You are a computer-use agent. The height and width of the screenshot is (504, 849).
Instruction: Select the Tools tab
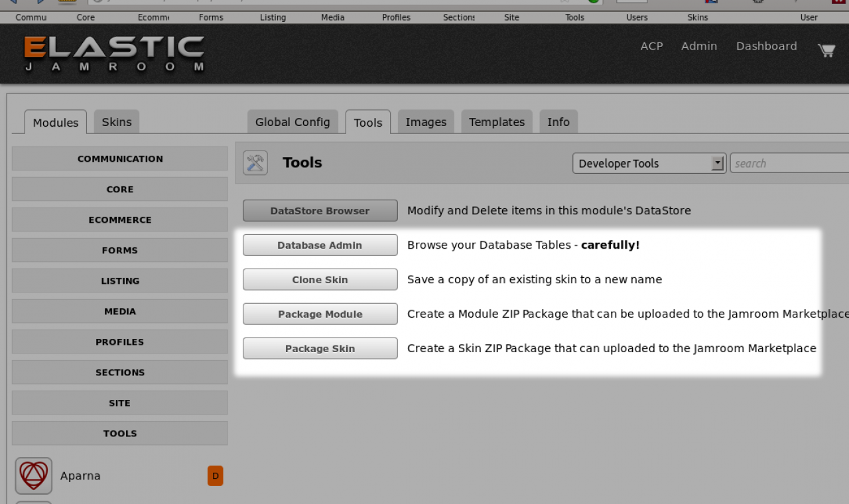coord(368,122)
